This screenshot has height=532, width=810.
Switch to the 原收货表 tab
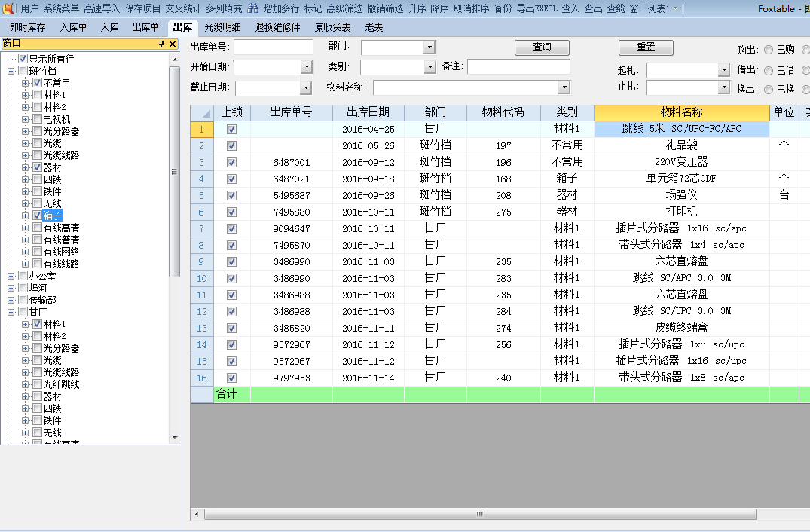point(332,27)
